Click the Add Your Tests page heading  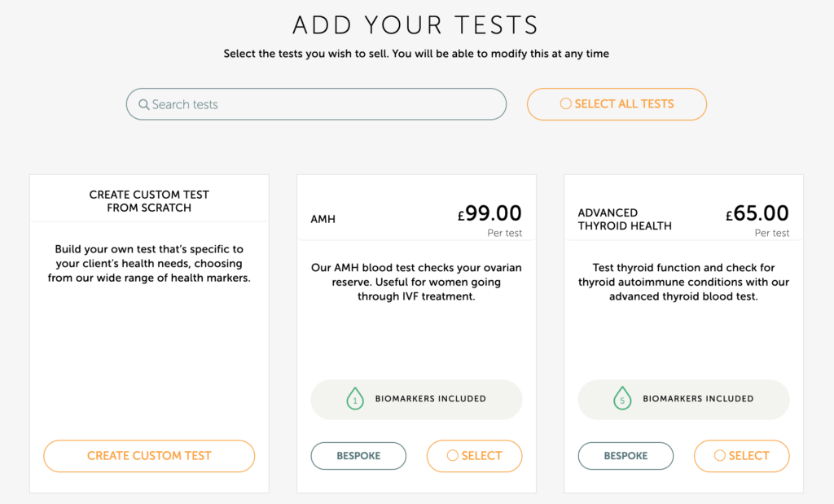pyautogui.click(x=416, y=24)
